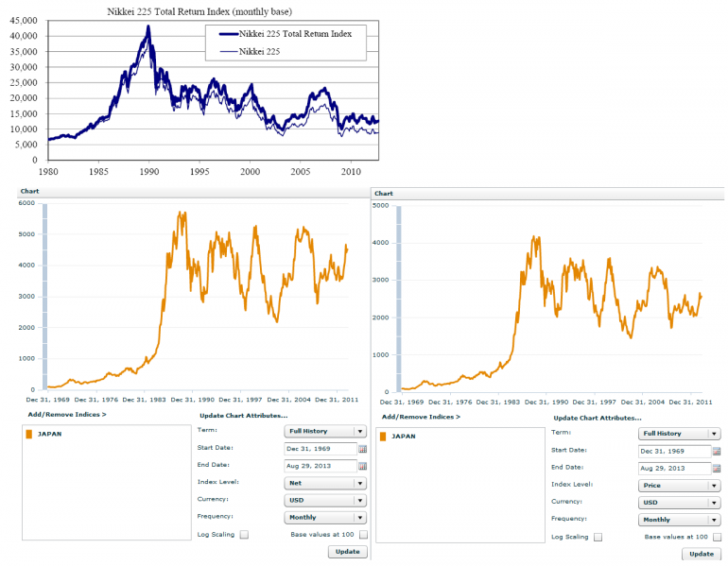
Task: Open End Date calendar icon in right panel
Action: [x=717, y=469]
